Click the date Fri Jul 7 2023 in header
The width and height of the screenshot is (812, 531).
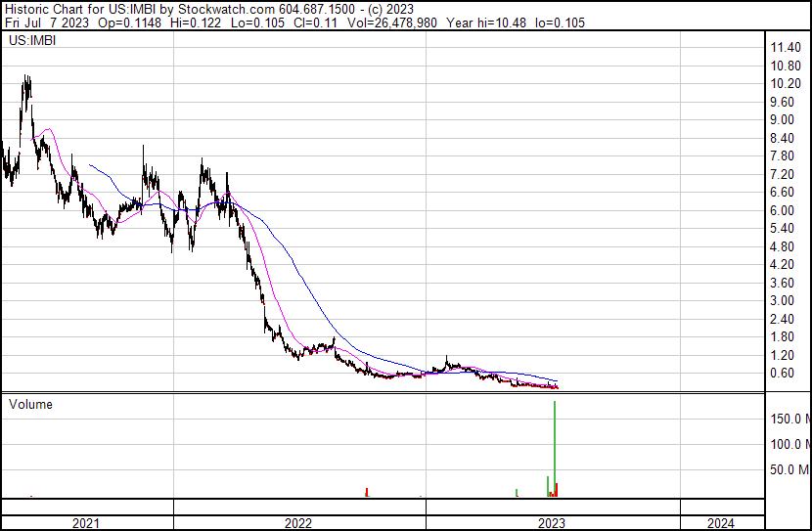[x=45, y=22]
